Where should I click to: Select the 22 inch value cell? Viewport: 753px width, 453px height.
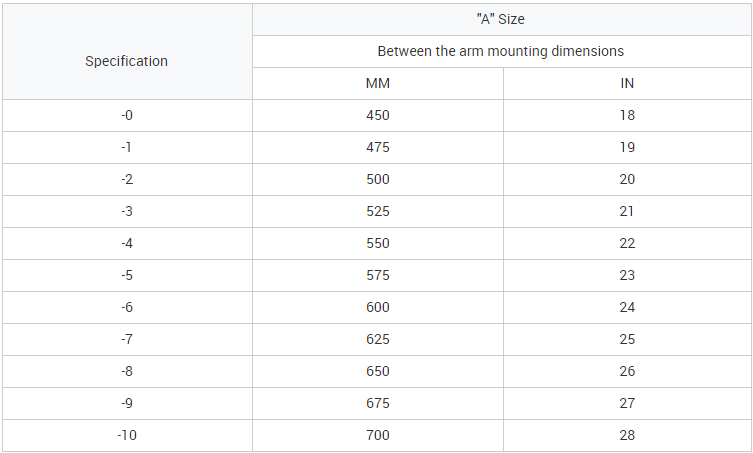(x=627, y=243)
